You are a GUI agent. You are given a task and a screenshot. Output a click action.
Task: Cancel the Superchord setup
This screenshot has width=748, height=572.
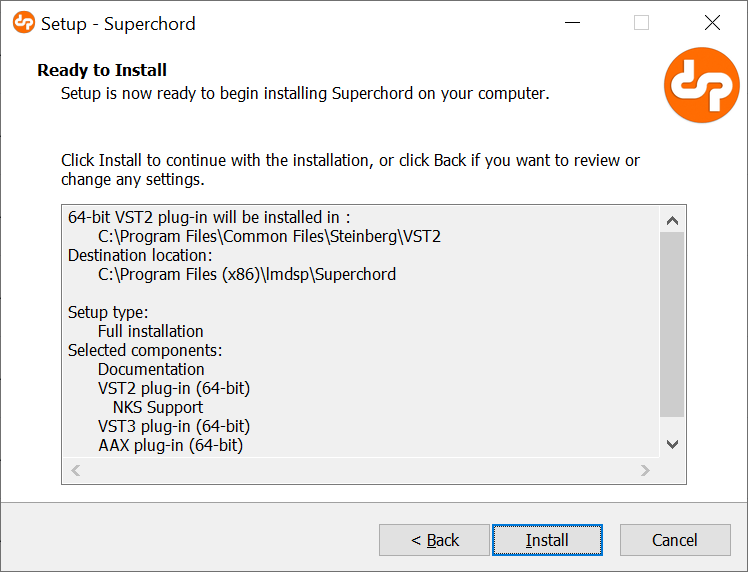675,540
